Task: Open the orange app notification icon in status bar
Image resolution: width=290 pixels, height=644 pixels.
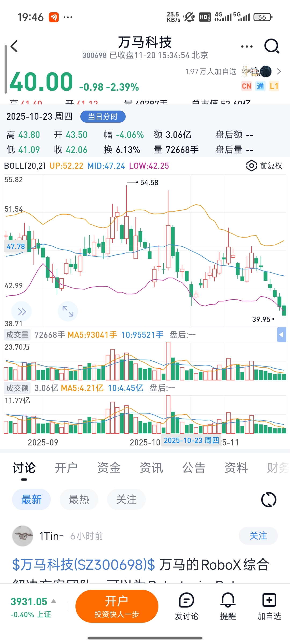Action: click(x=54, y=17)
